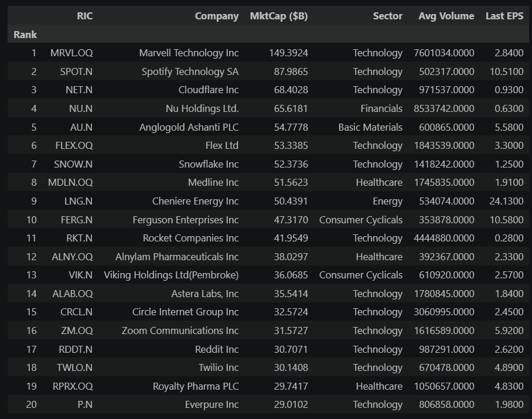The image size is (532, 419).
Task: Click the Basic Materials sector cell
Action: click(x=370, y=127)
